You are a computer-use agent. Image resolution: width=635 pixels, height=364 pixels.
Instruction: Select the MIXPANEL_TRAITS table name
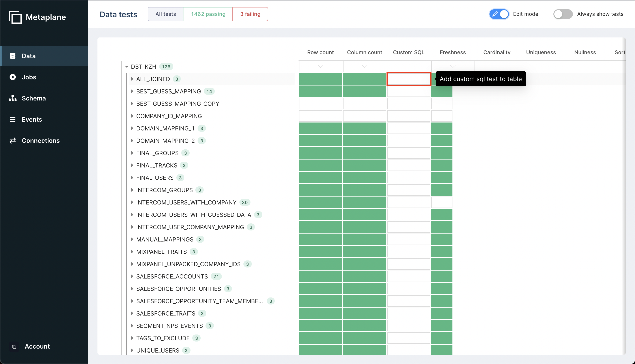tap(161, 252)
